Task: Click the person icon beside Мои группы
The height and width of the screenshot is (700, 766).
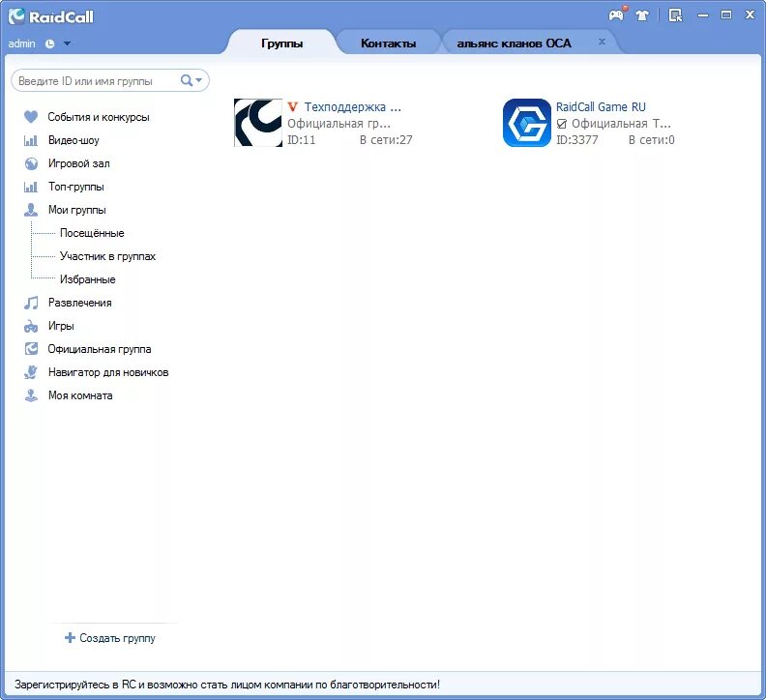Action: [x=31, y=210]
